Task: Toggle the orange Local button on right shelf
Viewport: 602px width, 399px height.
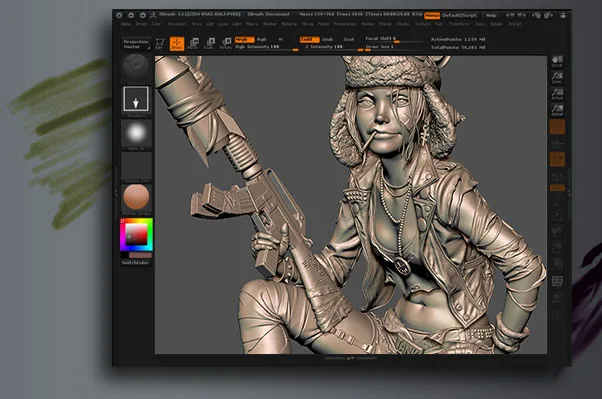Action: (557, 159)
